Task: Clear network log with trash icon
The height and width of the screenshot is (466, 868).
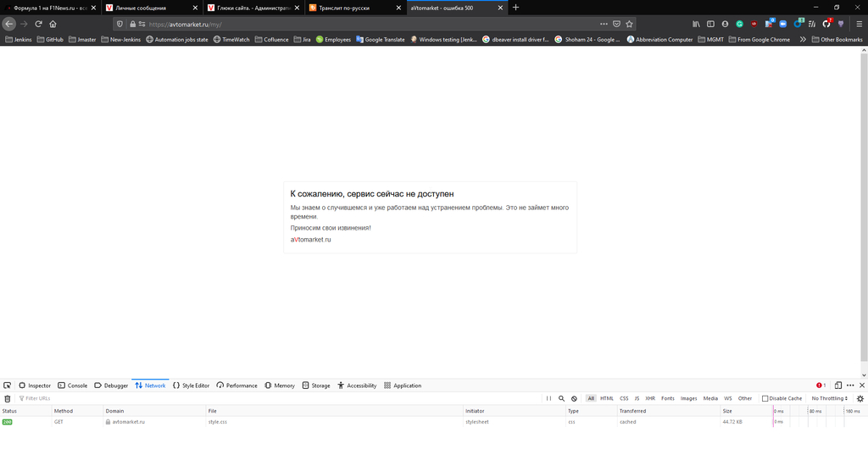Action: tap(7, 398)
